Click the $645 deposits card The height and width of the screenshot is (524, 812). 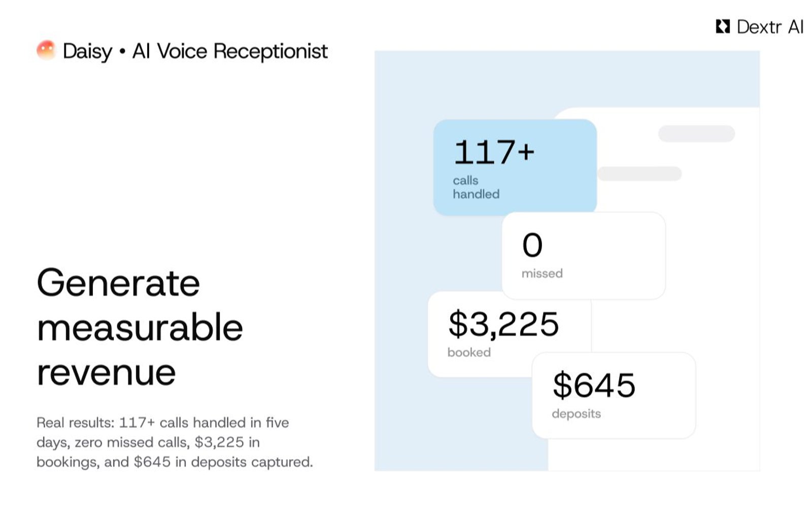(x=614, y=396)
